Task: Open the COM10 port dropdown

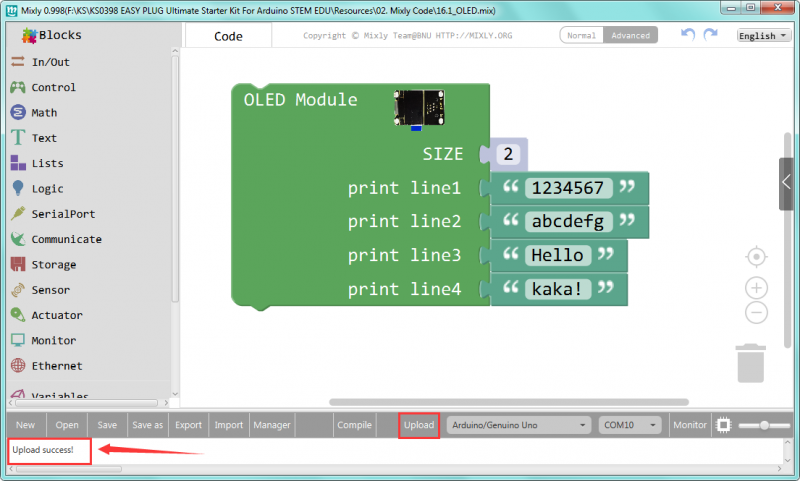Action: 630,425
